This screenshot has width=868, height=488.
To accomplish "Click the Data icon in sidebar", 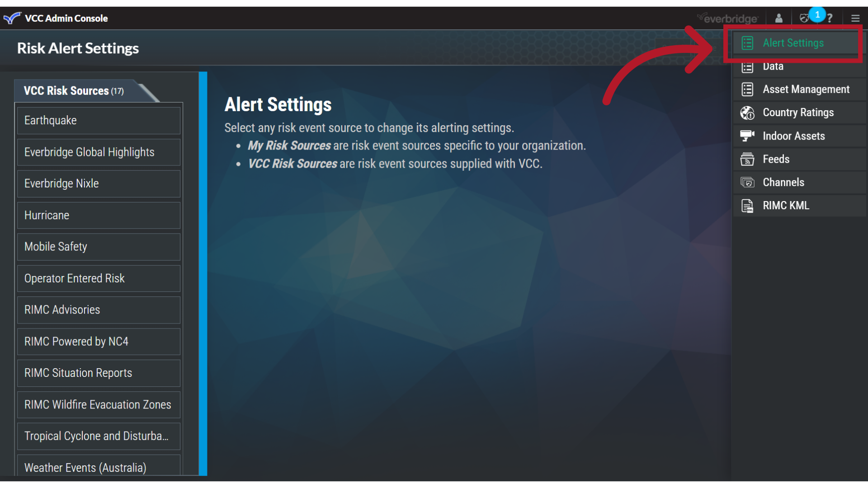I will tap(748, 66).
